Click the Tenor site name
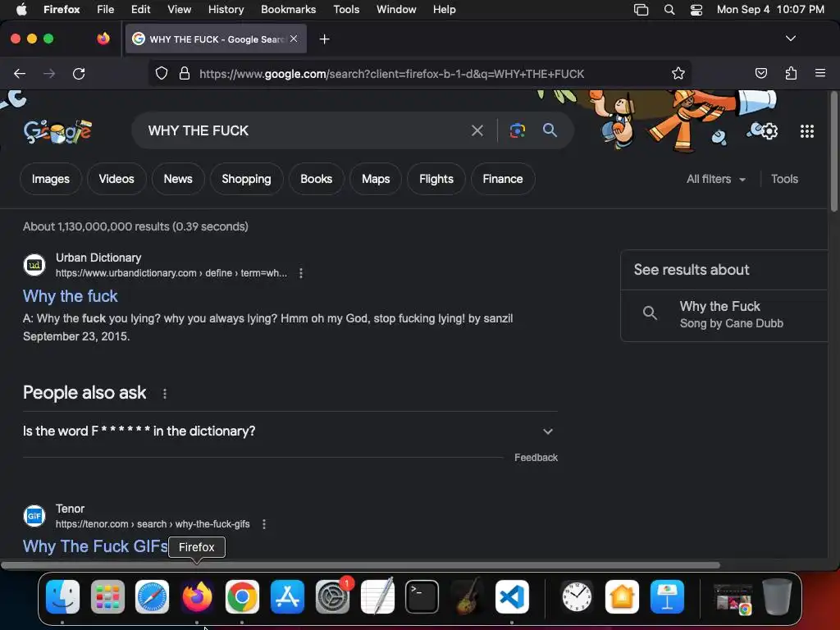The width and height of the screenshot is (840, 630). click(71, 509)
